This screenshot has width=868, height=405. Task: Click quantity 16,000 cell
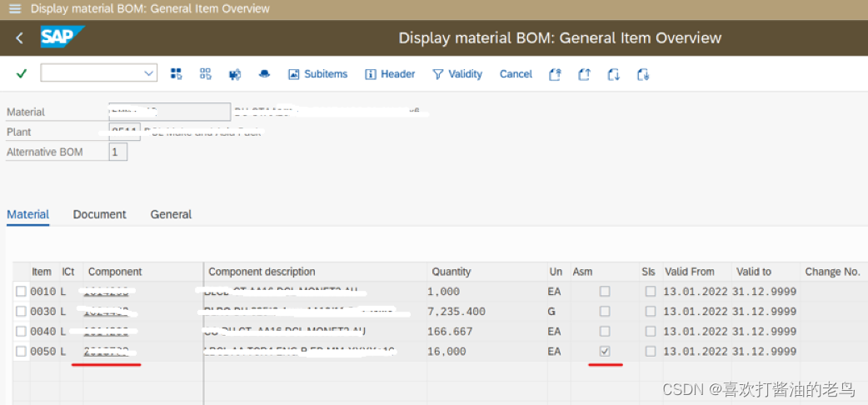[x=446, y=352]
